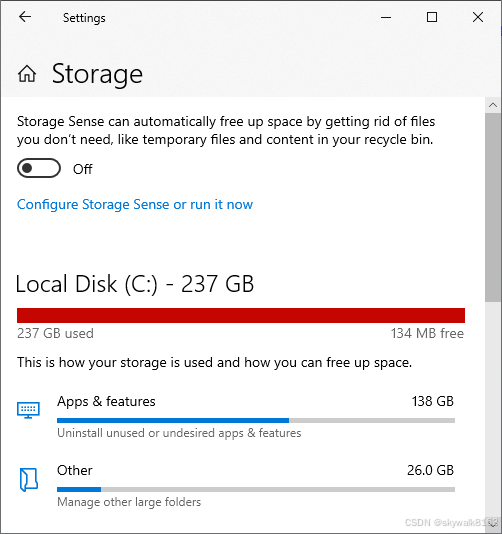Close the Settings window
This screenshot has height=534, width=502.
coord(478,17)
